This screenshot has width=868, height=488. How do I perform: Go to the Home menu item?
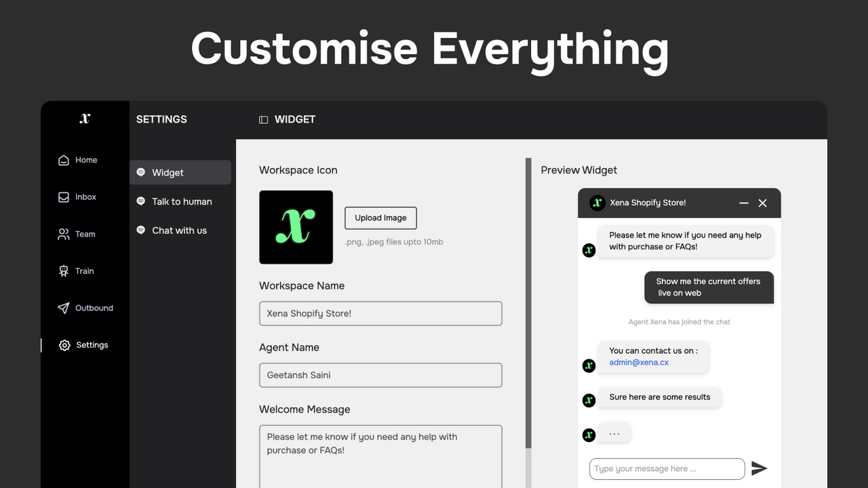[x=77, y=160]
